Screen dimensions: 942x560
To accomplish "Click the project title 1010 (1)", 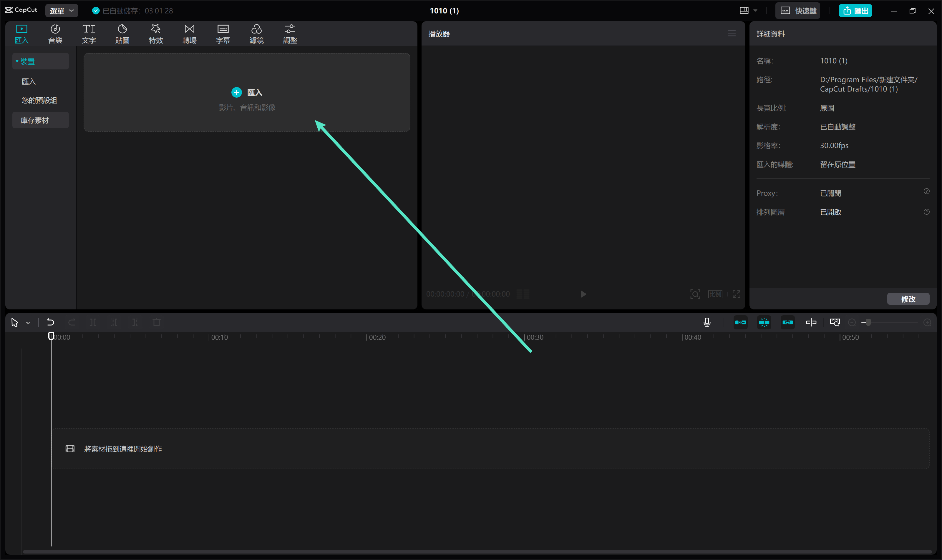I will (x=444, y=11).
